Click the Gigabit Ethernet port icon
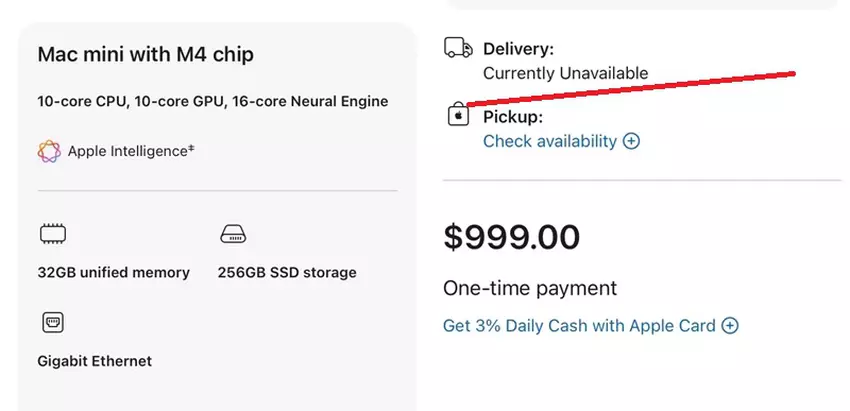 click(52, 322)
